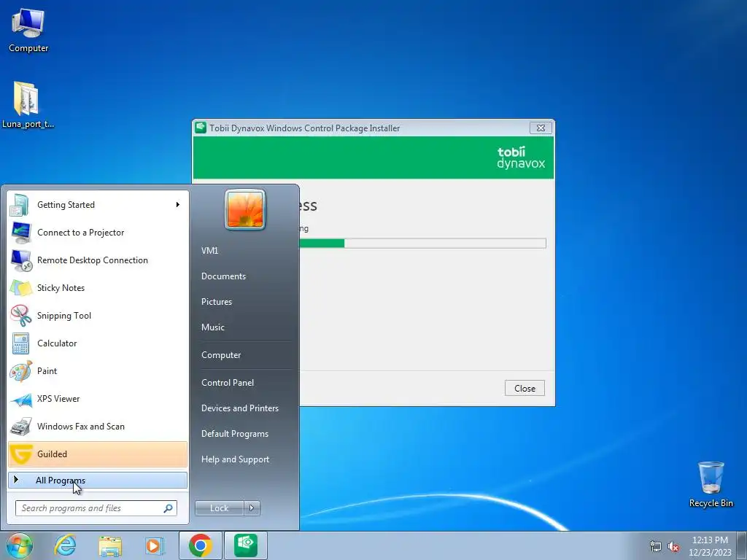Click the Snipping Tool label text
Image resolution: width=747 pixels, height=560 pixels.
[x=64, y=316]
